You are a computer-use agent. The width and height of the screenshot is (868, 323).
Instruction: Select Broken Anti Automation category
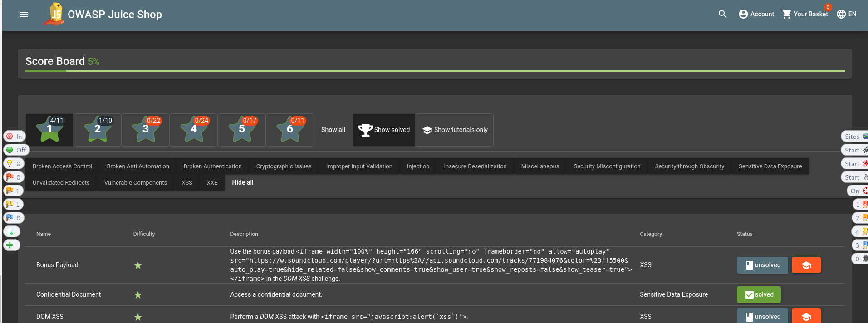138,166
